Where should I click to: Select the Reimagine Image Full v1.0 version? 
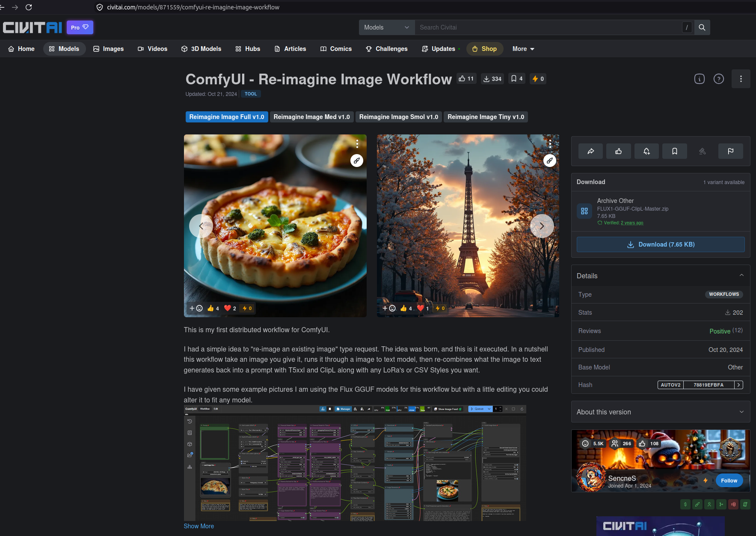pos(227,117)
